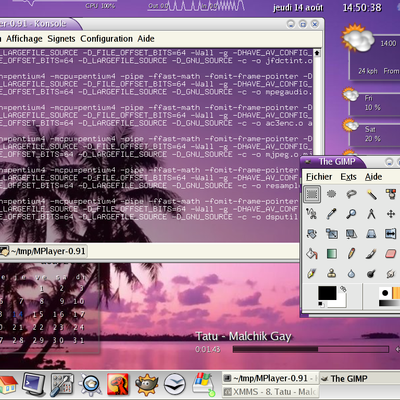Select the Bucket Fill tool

[312, 254]
